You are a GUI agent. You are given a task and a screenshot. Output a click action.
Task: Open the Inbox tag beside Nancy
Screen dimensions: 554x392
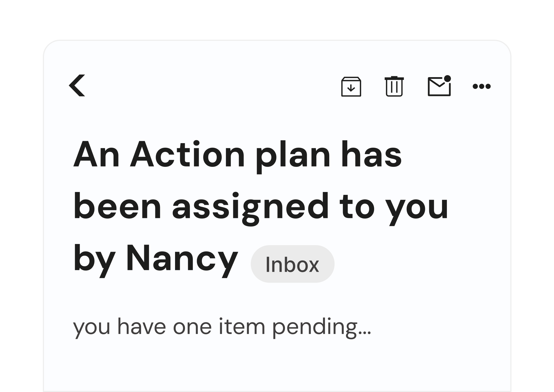292,264
